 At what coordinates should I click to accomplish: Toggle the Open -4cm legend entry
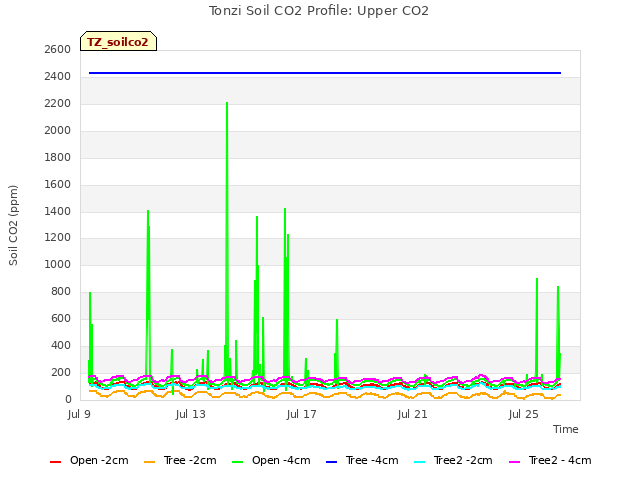coord(271,461)
